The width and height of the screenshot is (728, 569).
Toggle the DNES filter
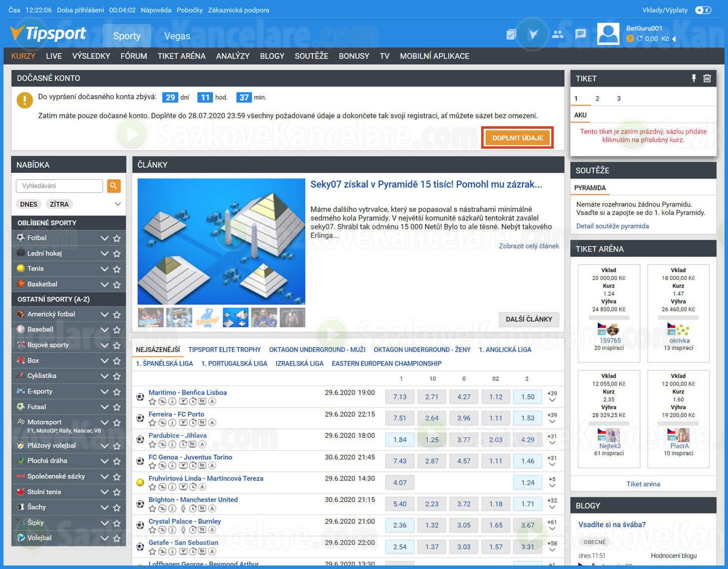coord(29,204)
